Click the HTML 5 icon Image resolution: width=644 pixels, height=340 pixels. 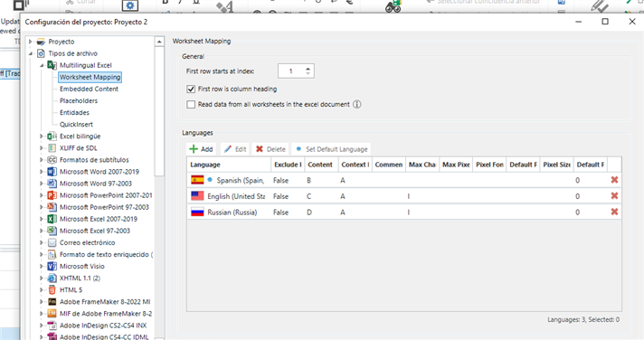pos(52,290)
